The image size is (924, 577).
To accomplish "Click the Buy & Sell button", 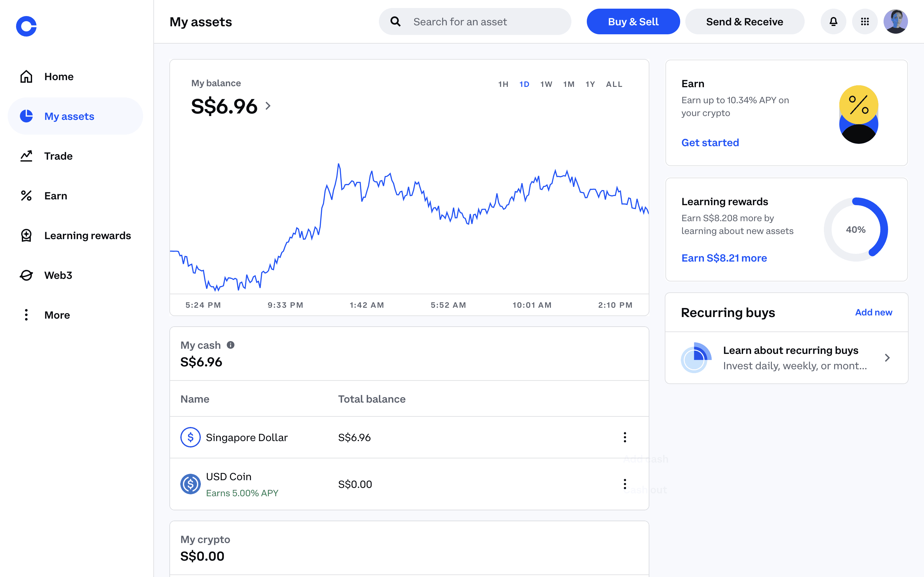I will pyautogui.click(x=633, y=22).
